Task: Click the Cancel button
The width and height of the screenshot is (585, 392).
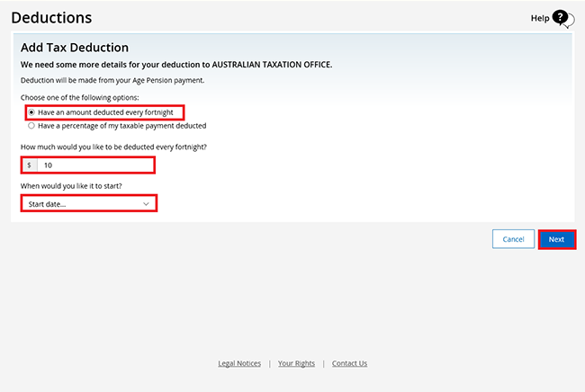Action: [513, 239]
